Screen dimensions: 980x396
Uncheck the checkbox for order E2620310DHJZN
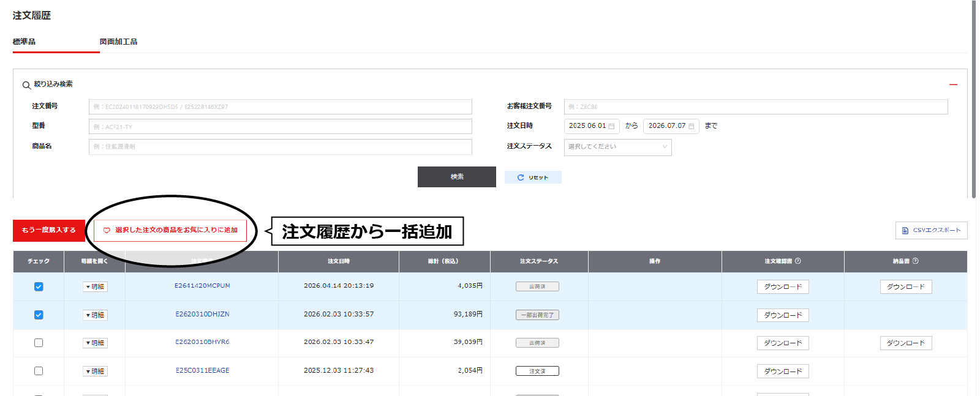coord(39,315)
